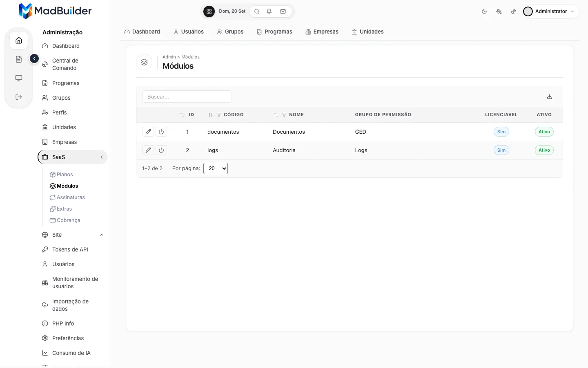Image resolution: width=588 pixels, height=368 pixels.
Task: Open the command center satellite icon in the header
Action: [514, 11]
